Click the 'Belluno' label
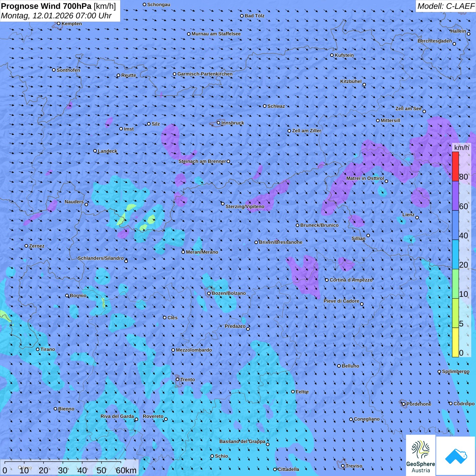 click(351, 366)
